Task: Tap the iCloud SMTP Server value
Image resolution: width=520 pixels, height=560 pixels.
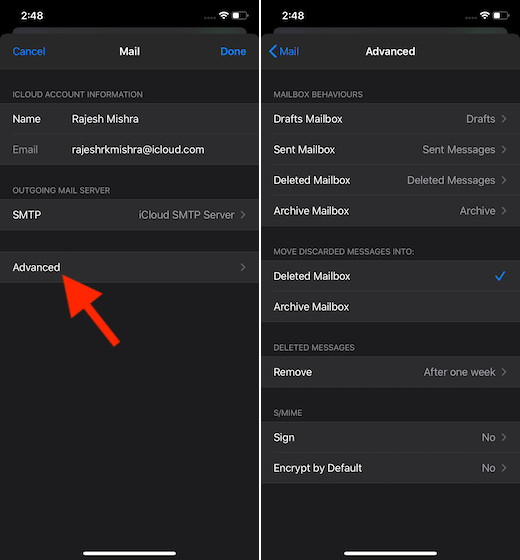Action: point(186,215)
